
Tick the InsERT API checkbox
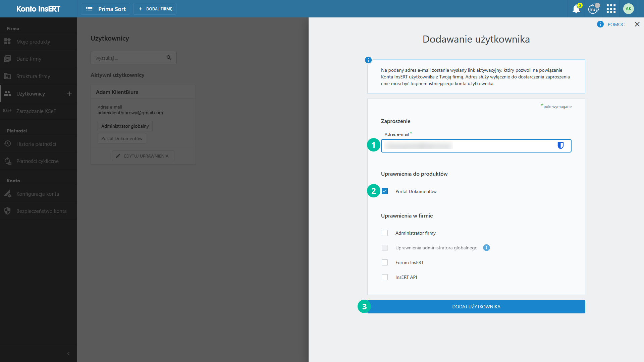(x=385, y=277)
